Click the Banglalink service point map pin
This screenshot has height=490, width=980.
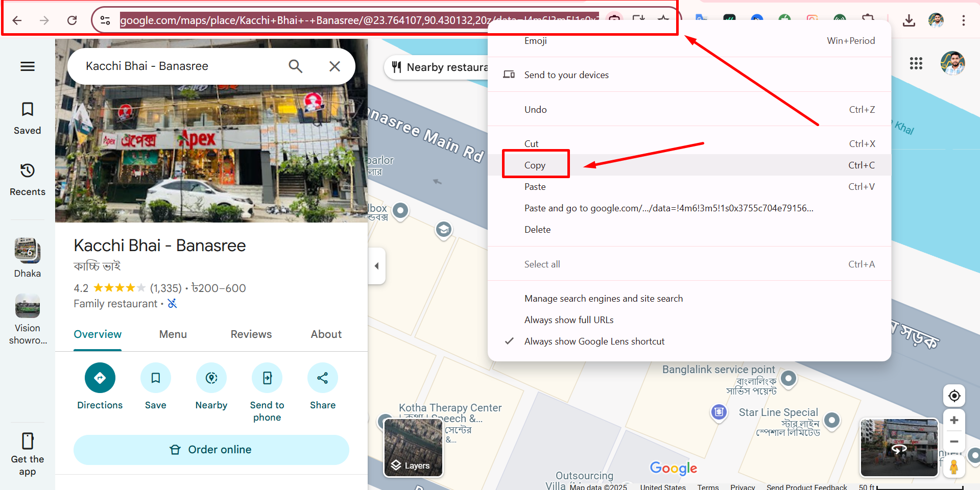pyautogui.click(x=788, y=379)
